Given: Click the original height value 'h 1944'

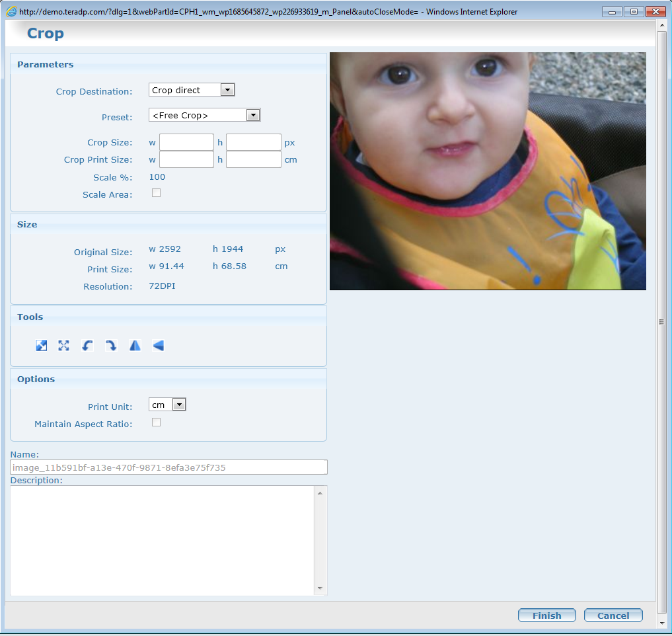Looking at the screenshot, I should click(228, 249).
